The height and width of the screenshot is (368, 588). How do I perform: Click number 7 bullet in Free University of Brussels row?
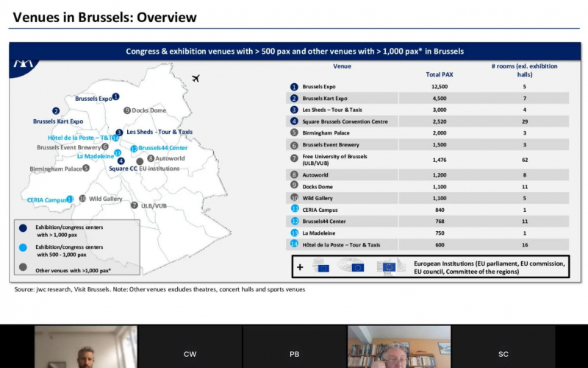coord(294,158)
